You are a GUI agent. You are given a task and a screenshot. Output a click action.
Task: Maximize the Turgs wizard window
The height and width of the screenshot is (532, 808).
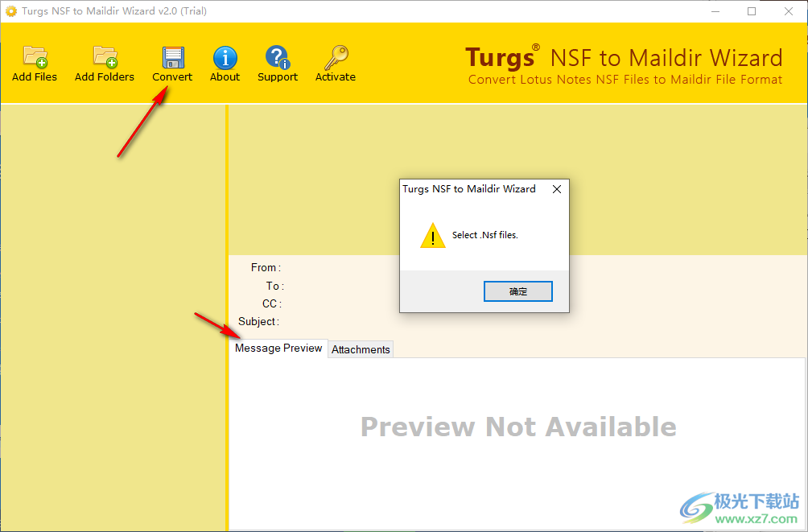coord(752,11)
